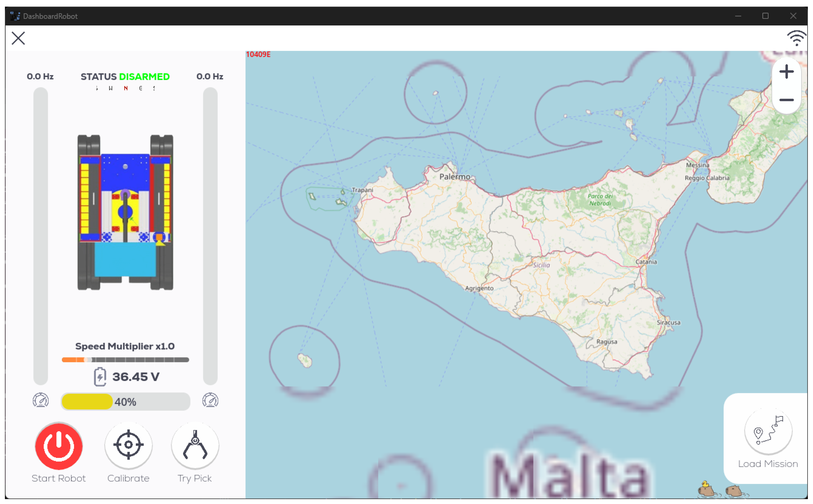The width and height of the screenshot is (813, 504).
Task: Click the left speedometer gauge icon
Action: 41,400
